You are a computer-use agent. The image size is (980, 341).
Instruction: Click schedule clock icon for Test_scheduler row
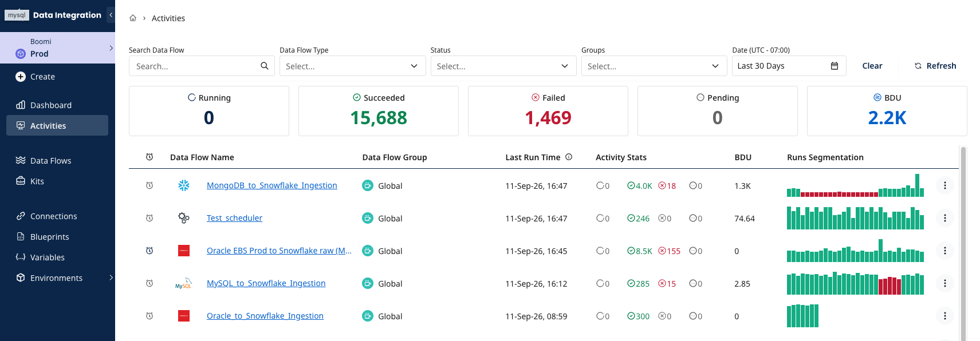click(x=149, y=218)
